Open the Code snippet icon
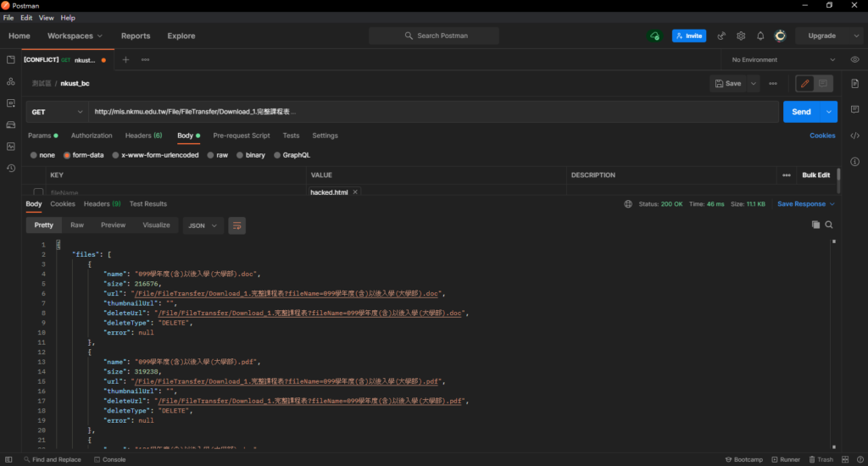868x466 pixels. 854,136
